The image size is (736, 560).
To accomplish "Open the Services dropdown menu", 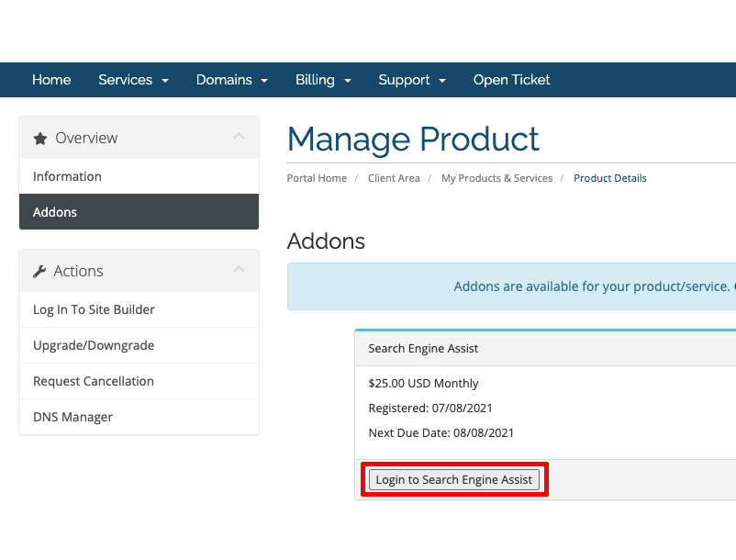I will coord(133,80).
